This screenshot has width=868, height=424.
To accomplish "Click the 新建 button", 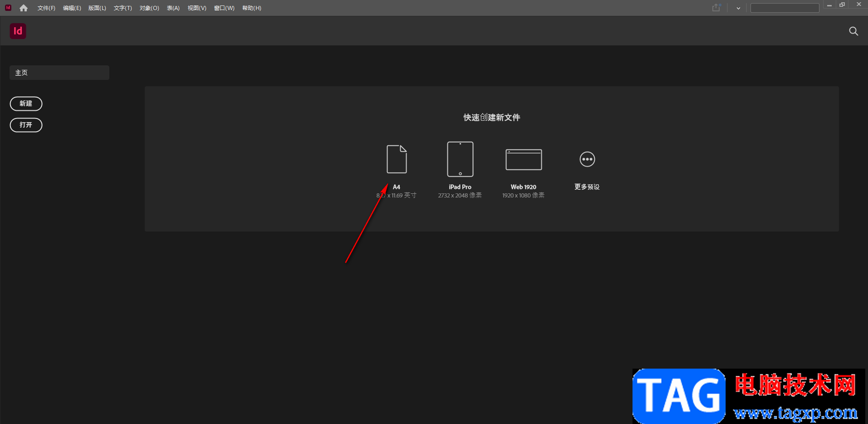I will (x=26, y=104).
